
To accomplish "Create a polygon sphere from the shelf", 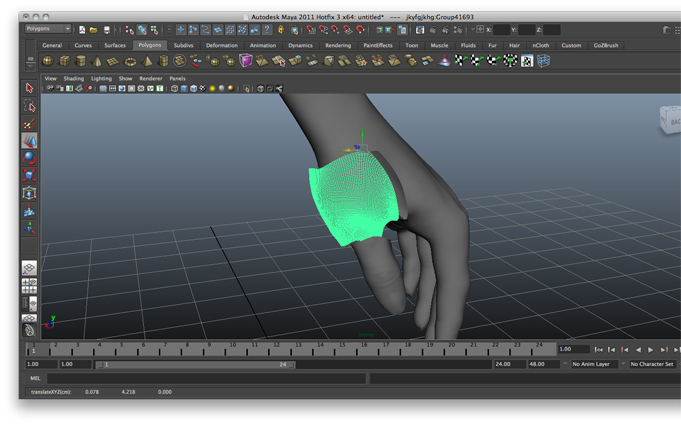I will (x=48, y=61).
